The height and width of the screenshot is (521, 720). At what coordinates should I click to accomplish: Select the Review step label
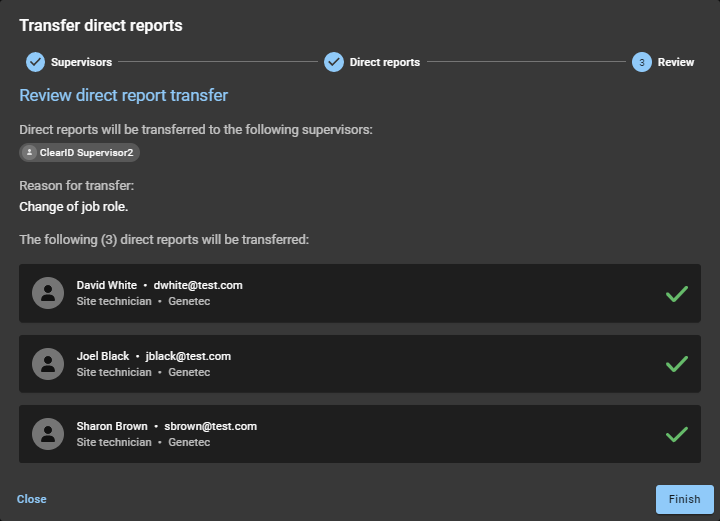(675, 62)
